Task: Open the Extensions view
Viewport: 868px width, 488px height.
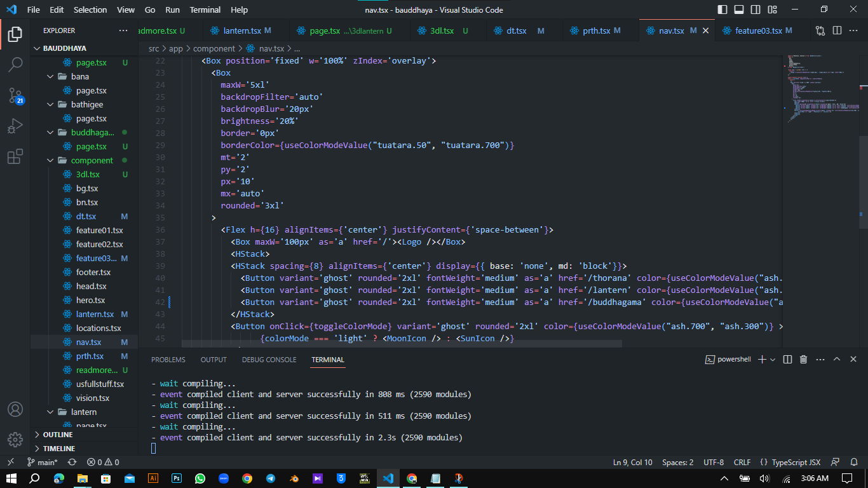Action: click(x=15, y=156)
